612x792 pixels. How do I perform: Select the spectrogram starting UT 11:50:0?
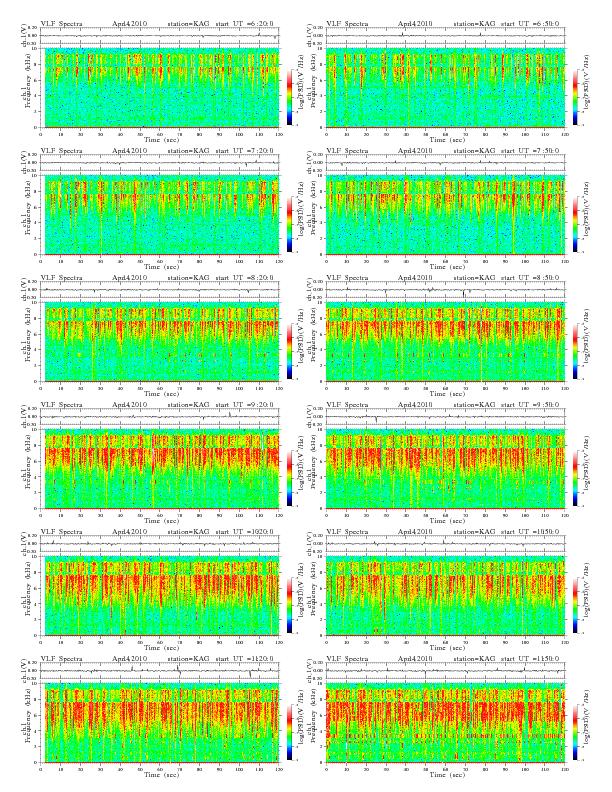pos(446,723)
